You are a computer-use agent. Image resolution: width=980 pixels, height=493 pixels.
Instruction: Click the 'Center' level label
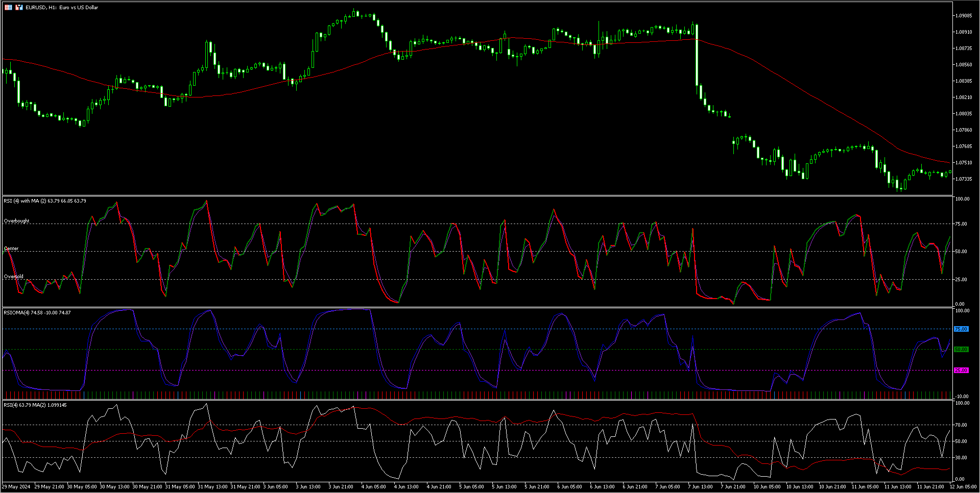(x=11, y=249)
